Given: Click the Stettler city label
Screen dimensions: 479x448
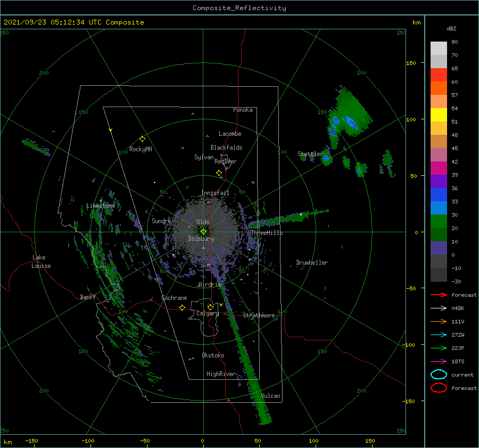Looking at the screenshot, I should [310, 154].
